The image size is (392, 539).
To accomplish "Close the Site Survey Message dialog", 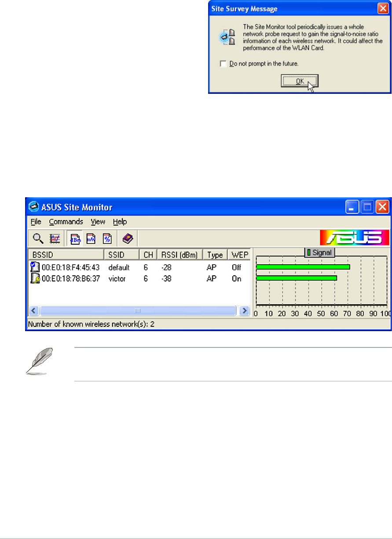I will (383, 8).
